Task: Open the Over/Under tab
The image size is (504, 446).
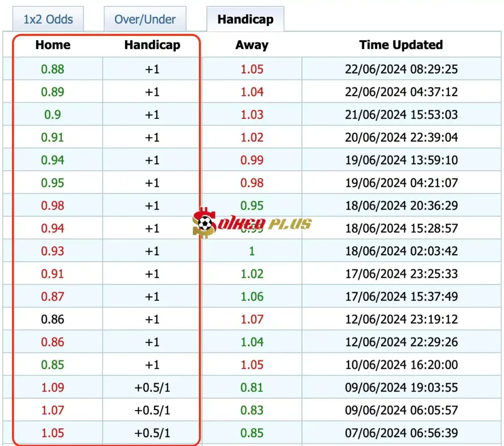Action: coord(145,20)
